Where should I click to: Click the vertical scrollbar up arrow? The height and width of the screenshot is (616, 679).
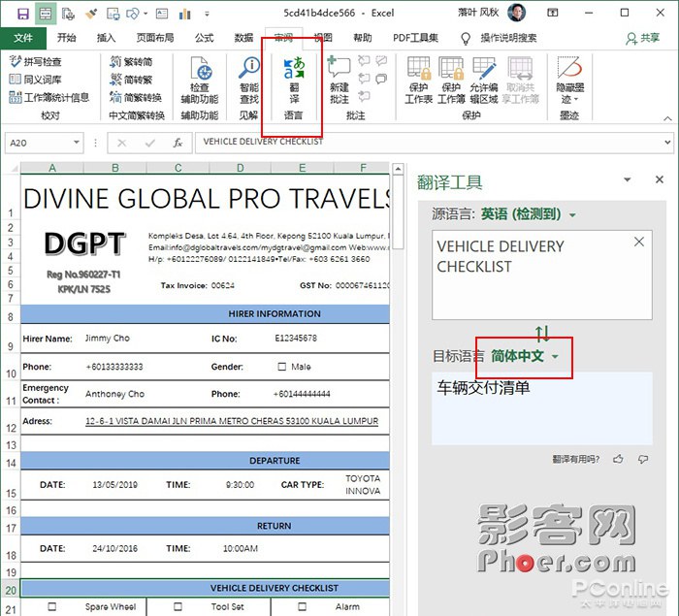(x=399, y=169)
